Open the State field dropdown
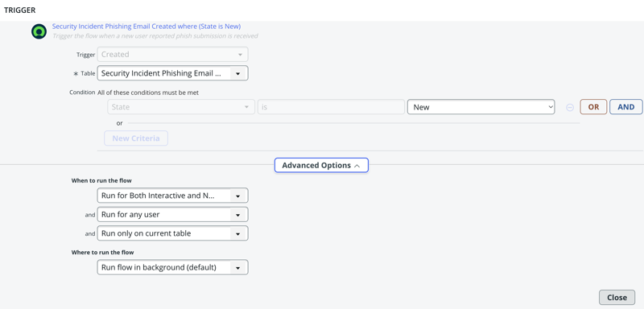This screenshot has width=644, height=309. pos(180,107)
